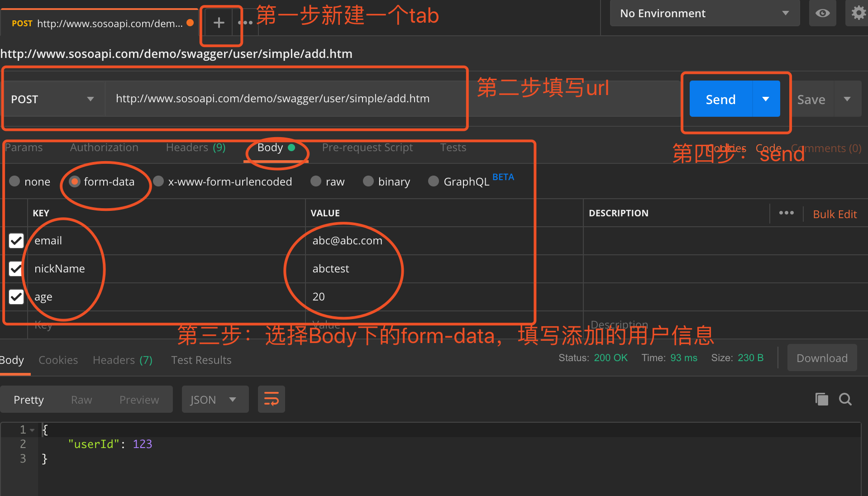Screen dimensions: 868x496
Task: Open Send button dropdown arrow
Action: coord(766,99)
